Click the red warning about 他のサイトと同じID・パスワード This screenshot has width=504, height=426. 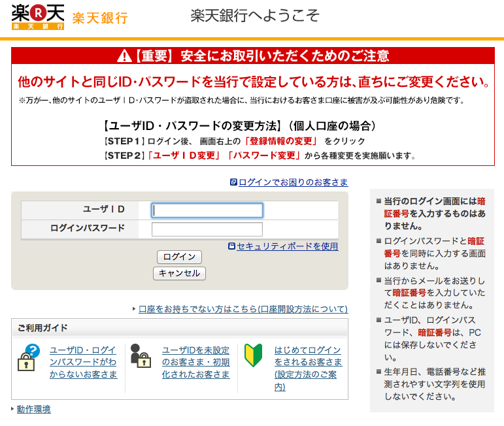[x=254, y=82]
